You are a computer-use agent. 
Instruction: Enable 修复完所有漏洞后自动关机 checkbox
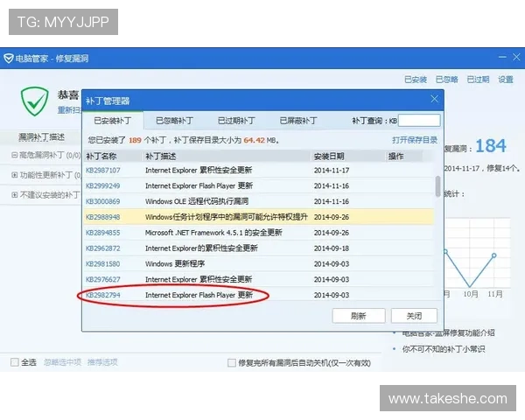pyautogui.click(x=231, y=363)
